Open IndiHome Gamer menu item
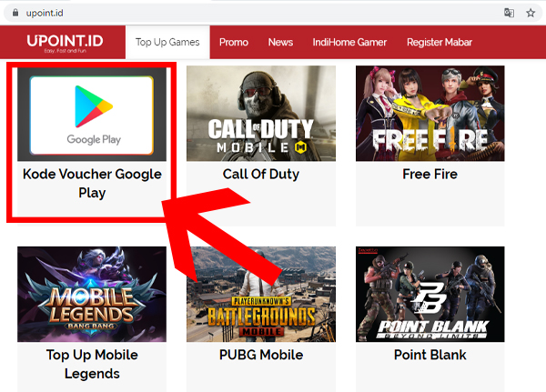 click(x=349, y=43)
